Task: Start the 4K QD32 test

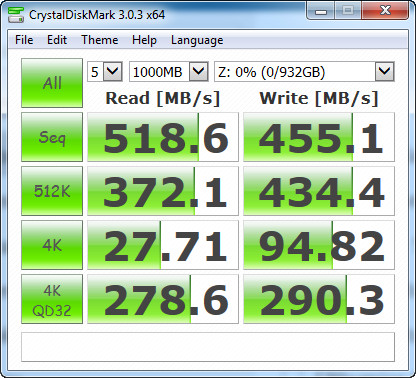Action: click(52, 299)
